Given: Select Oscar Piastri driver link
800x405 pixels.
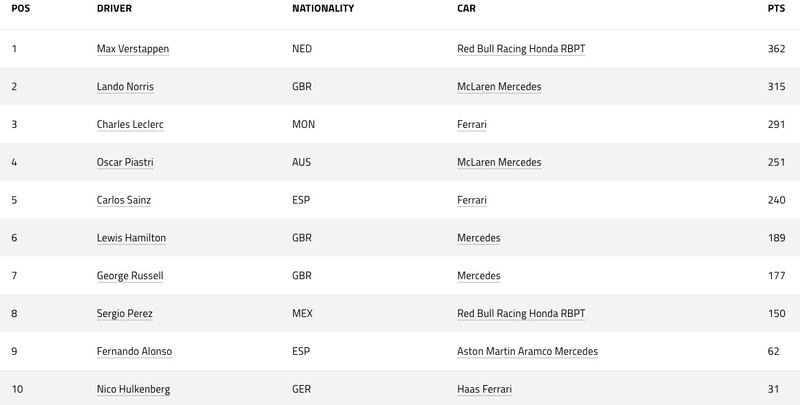Looking at the screenshot, I should click(125, 163).
